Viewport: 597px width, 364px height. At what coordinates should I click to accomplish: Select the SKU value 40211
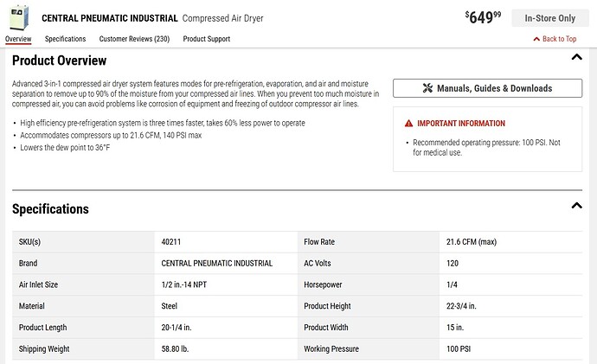(171, 242)
